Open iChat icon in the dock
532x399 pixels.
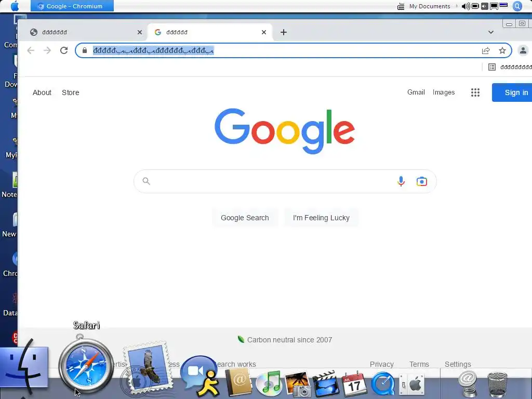click(200, 377)
